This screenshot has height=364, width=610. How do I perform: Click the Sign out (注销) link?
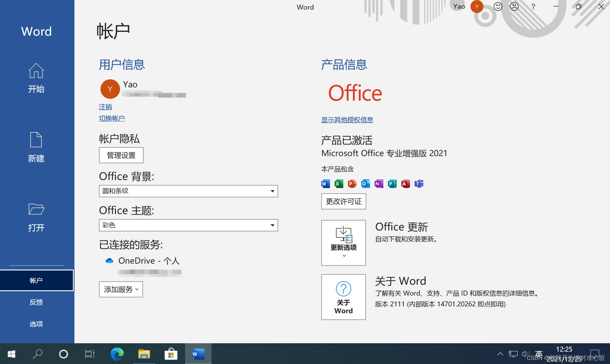coord(105,107)
